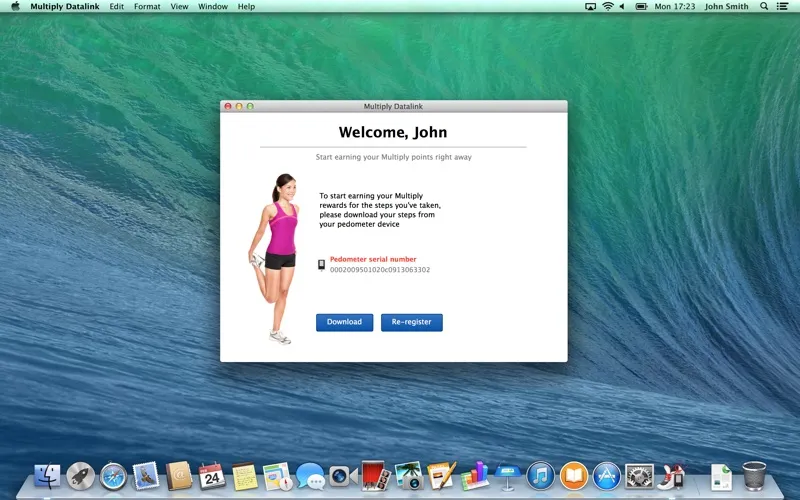Image resolution: width=800 pixels, height=500 pixels.
Task: Click pedometer device icon beside serial number
Action: click(321, 265)
